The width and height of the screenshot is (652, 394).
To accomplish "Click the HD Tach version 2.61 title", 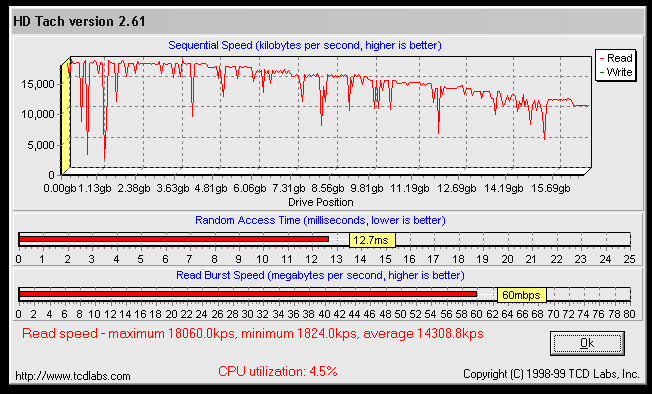I will pyautogui.click(x=79, y=22).
